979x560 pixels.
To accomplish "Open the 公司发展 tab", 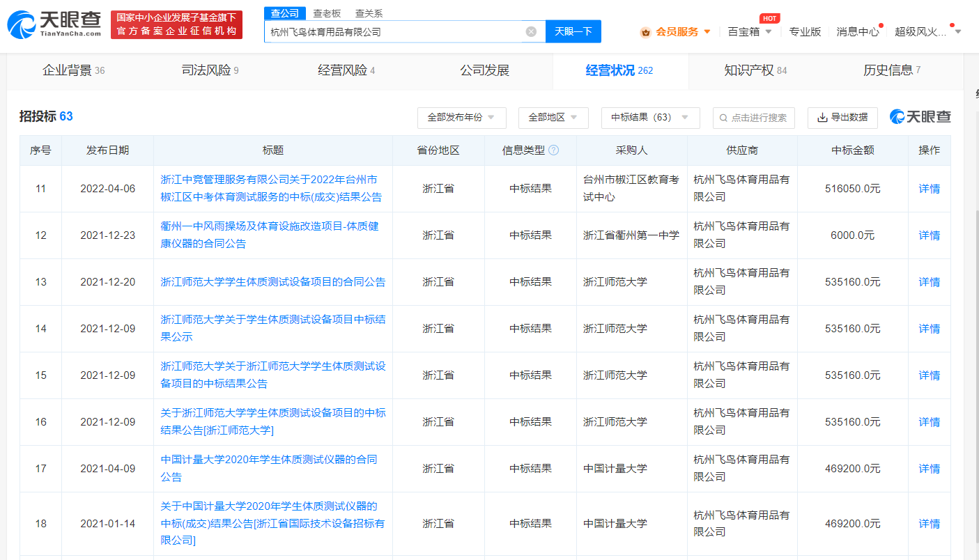I will (484, 70).
